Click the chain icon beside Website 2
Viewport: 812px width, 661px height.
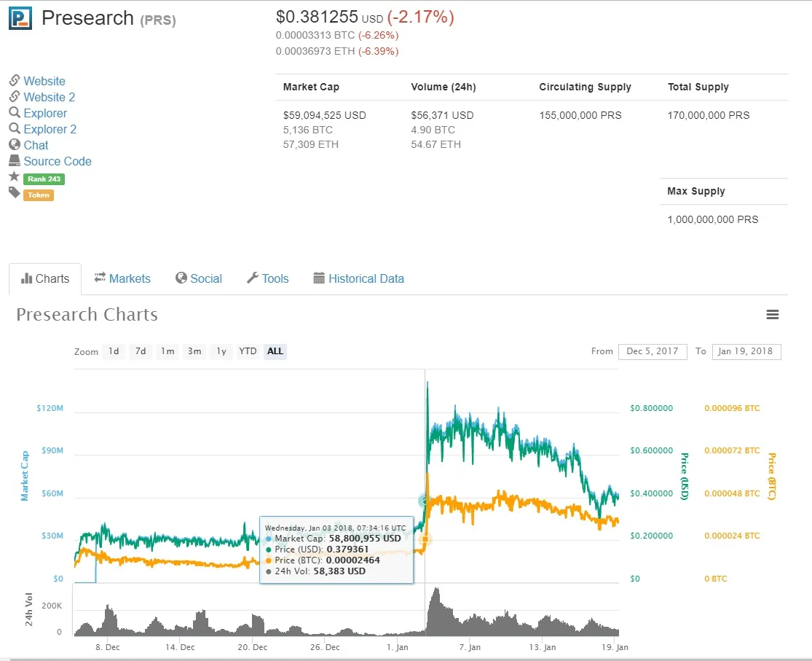[15, 96]
